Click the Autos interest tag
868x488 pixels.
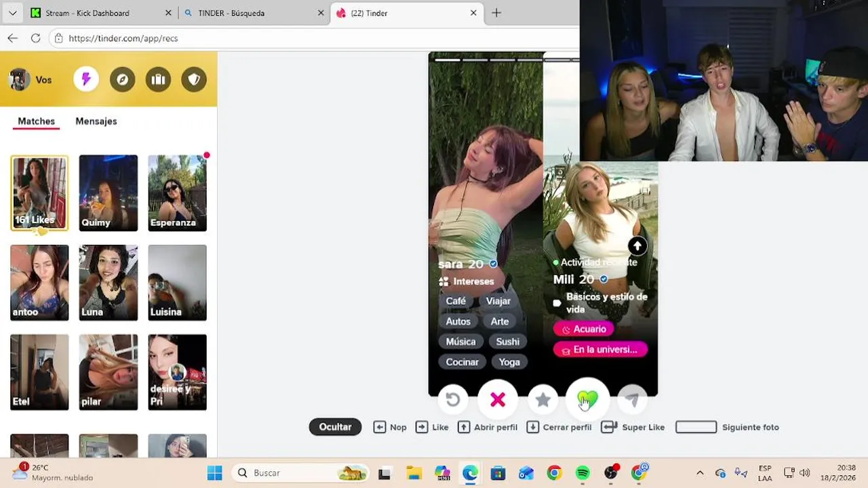[x=458, y=321]
